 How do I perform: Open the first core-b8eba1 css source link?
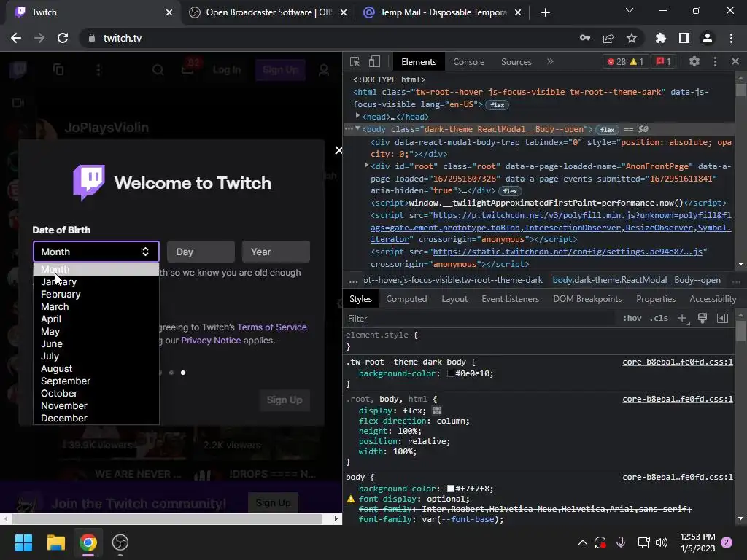[678, 362]
